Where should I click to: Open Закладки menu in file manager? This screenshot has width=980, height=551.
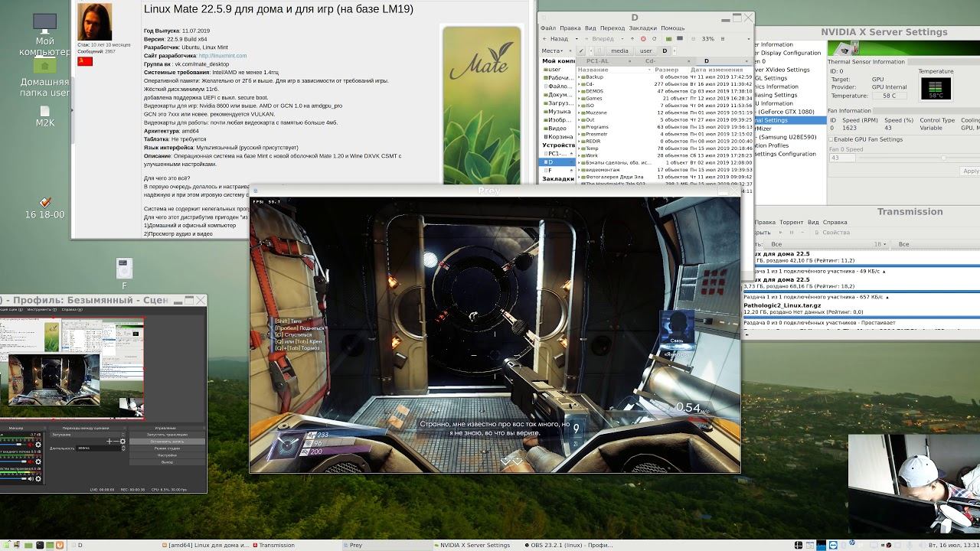(643, 28)
